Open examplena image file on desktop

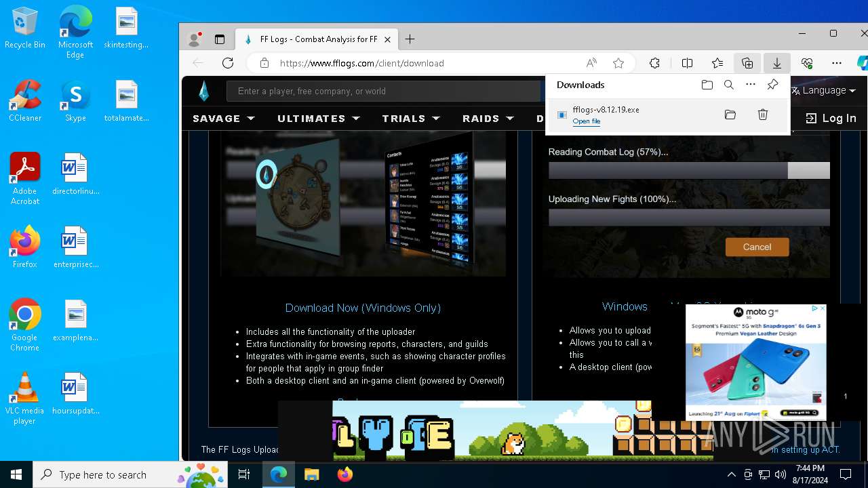tap(75, 321)
